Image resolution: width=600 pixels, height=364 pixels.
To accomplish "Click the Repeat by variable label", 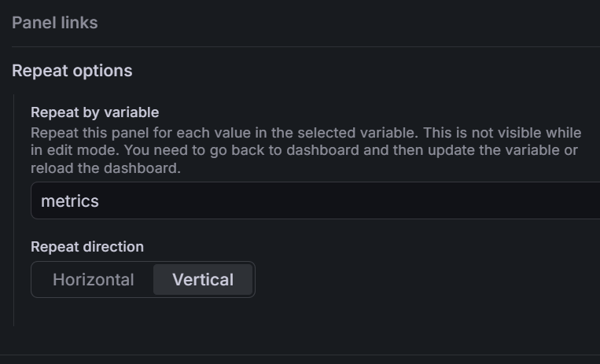I will coord(94,112).
